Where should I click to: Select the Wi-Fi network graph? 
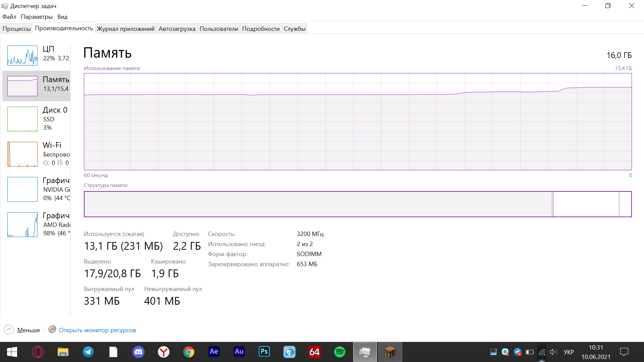[x=22, y=154]
